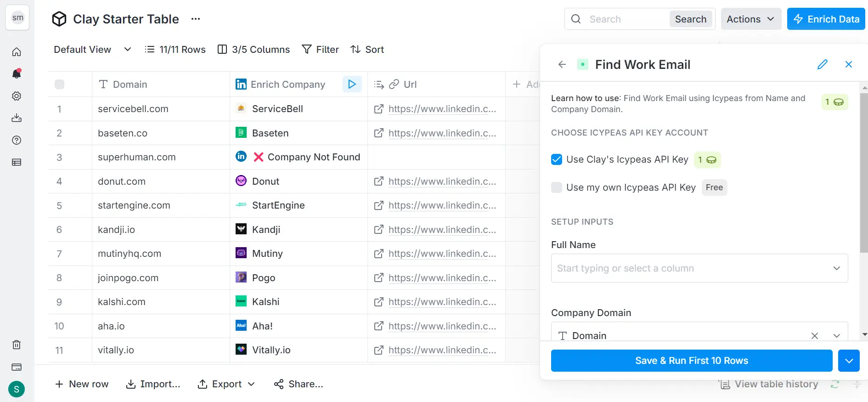Click the Enrich Data button

(826, 19)
